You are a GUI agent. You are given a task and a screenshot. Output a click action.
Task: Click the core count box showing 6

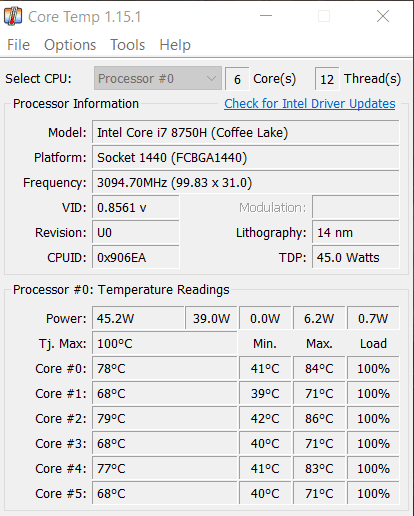(237, 79)
